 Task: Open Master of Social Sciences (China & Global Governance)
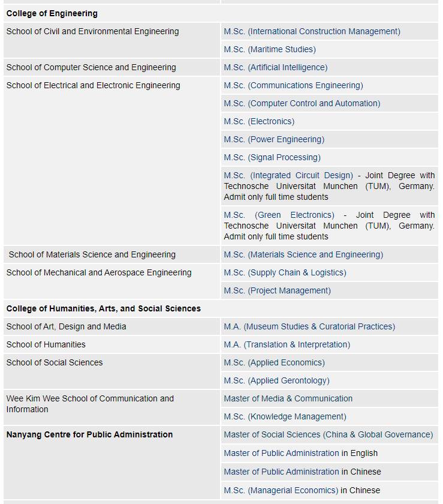(328, 434)
